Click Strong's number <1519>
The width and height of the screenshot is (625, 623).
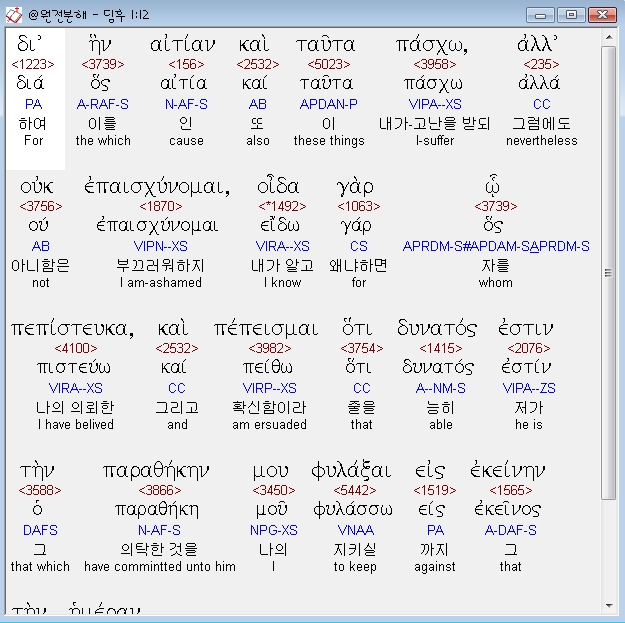click(434, 490)
